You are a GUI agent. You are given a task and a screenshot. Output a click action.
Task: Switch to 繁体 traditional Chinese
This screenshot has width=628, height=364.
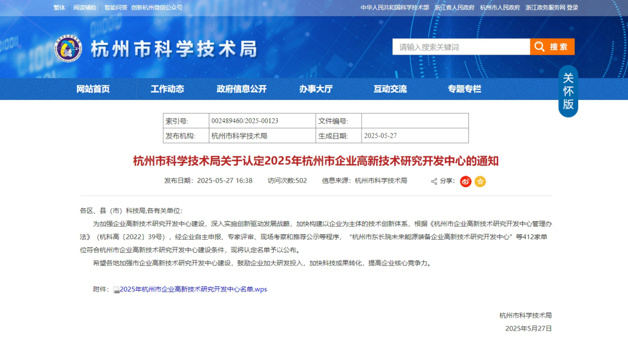coord(59,8)
